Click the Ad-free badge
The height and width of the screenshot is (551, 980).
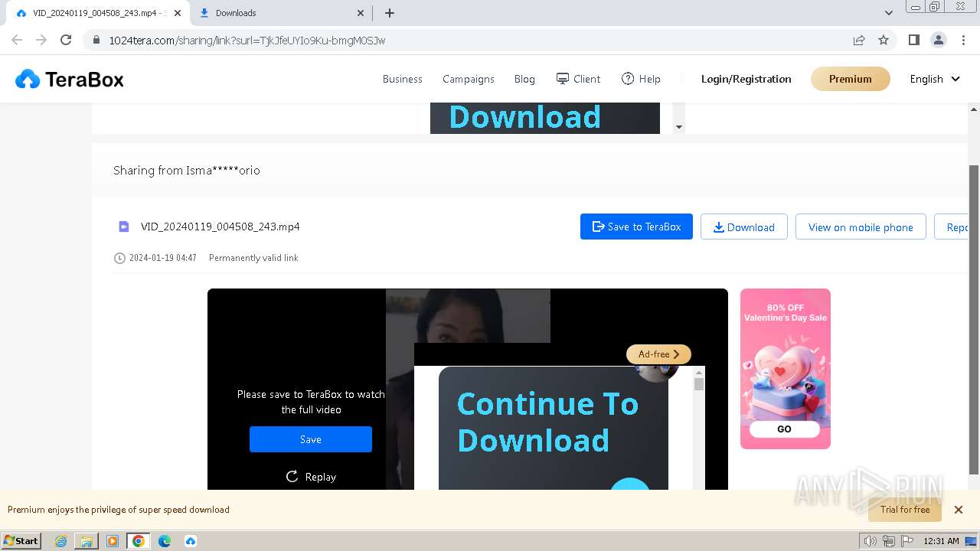coord(658,354)
